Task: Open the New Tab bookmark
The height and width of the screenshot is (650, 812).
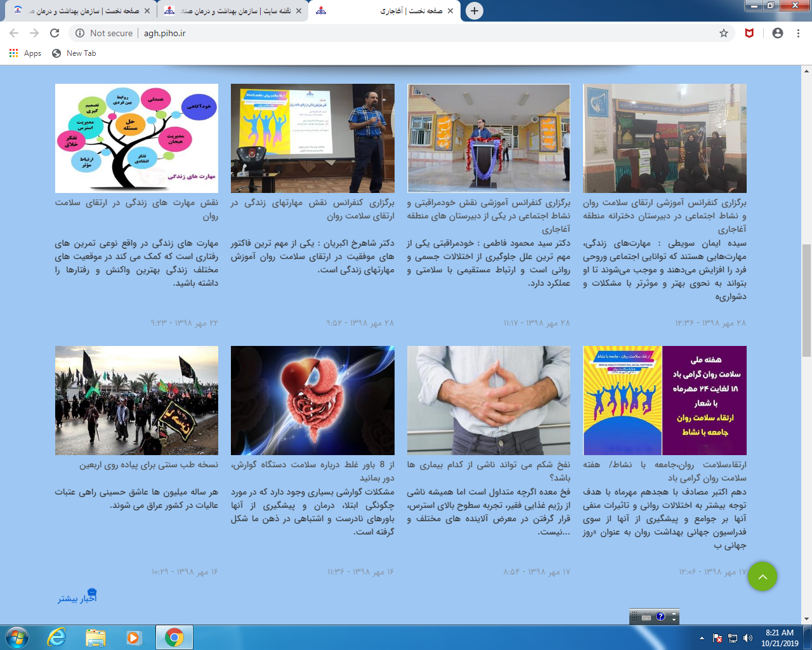Action: click(x=74, y=53)
